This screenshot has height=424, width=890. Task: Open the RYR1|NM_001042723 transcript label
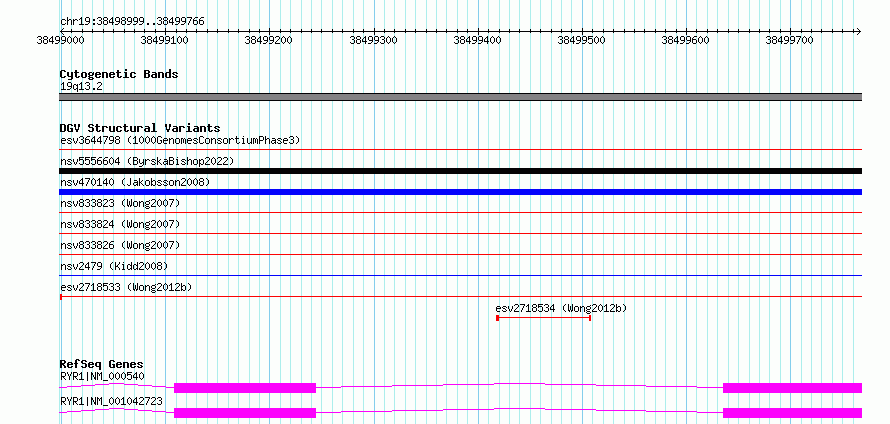coord(111,401)
